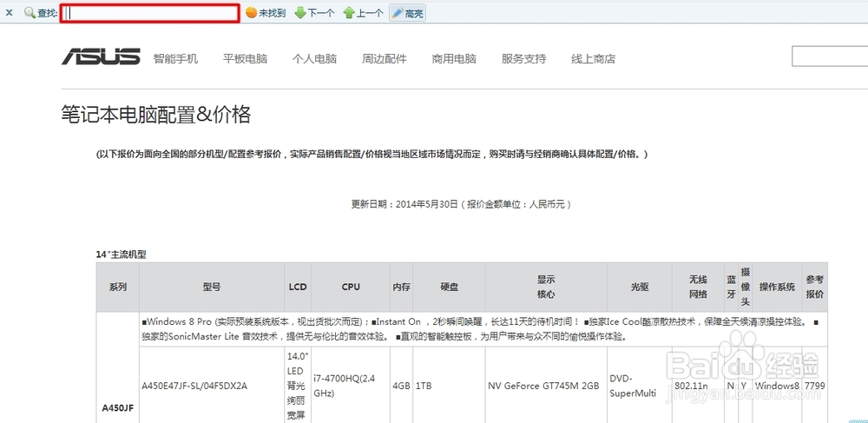Click the Windows 8 Pro feature description
868x423 pixels.
[x=483, y=329]
